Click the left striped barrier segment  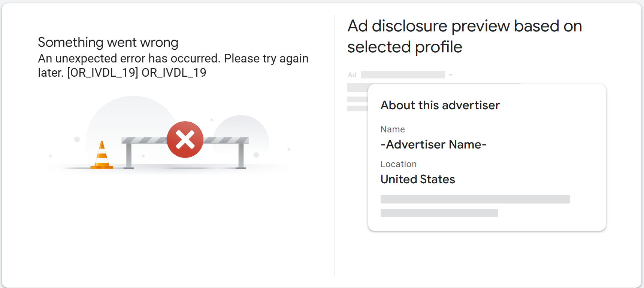pyautogui.click(x=144, y=140)
